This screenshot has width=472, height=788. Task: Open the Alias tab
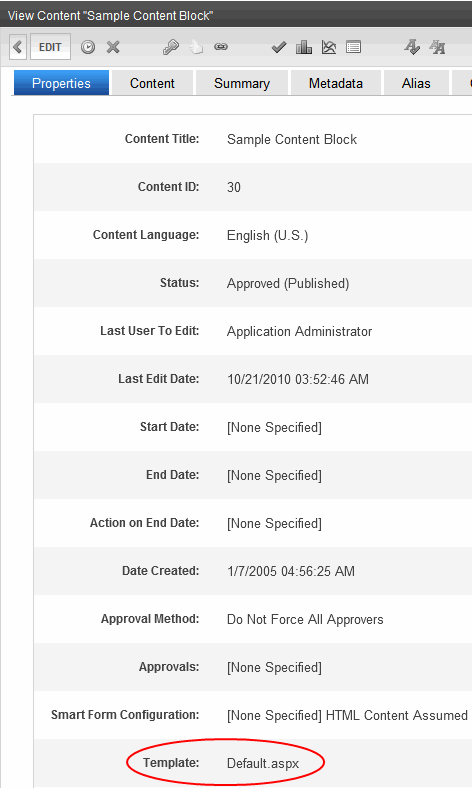tap(416, 83)
